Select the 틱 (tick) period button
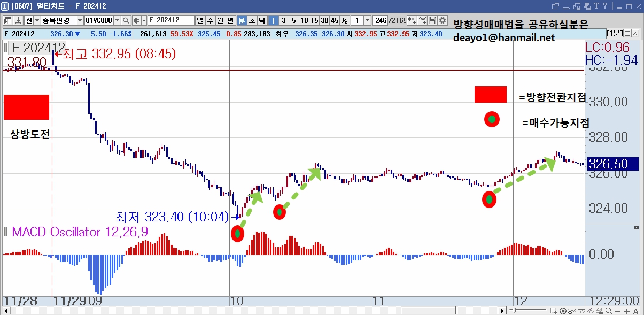The image size is (644, 315). [x=262, y=20]
